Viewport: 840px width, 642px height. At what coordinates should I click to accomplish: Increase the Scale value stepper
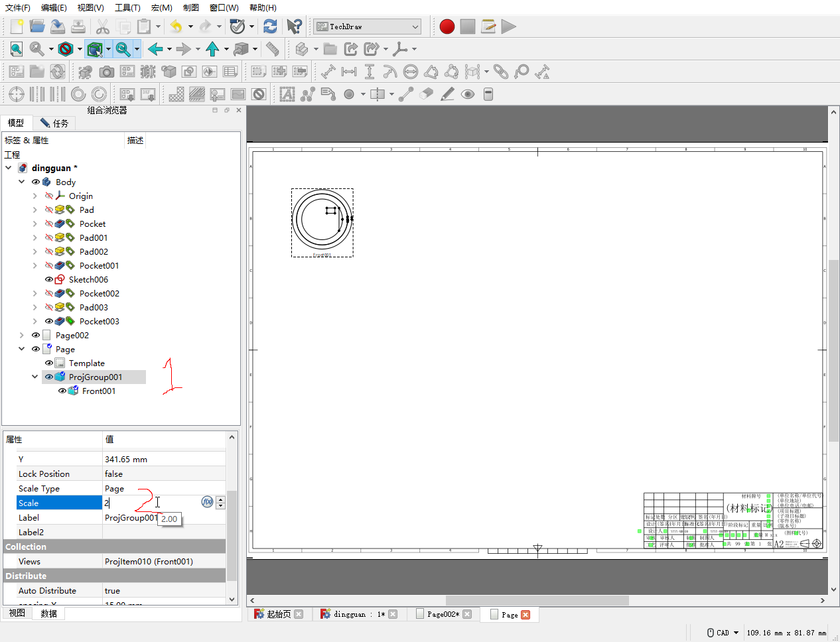coord(220,499)
